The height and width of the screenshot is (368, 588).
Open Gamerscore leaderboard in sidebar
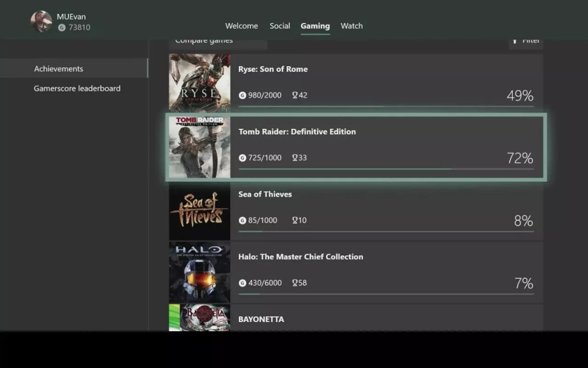[77, 88]
